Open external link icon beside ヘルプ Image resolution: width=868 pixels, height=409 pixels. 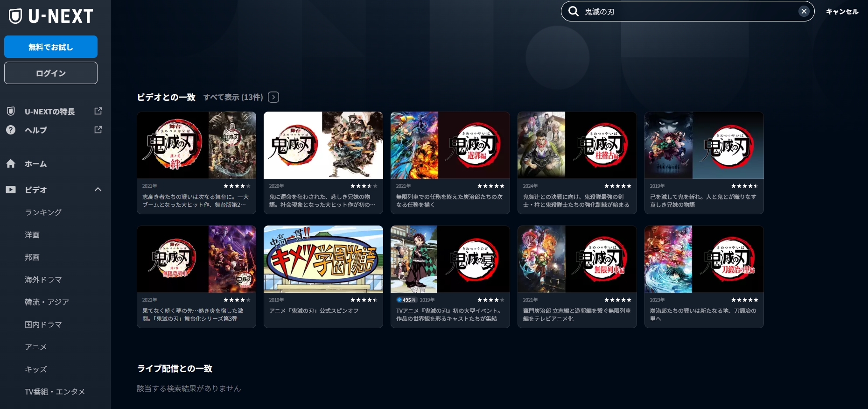coord(98,130)
